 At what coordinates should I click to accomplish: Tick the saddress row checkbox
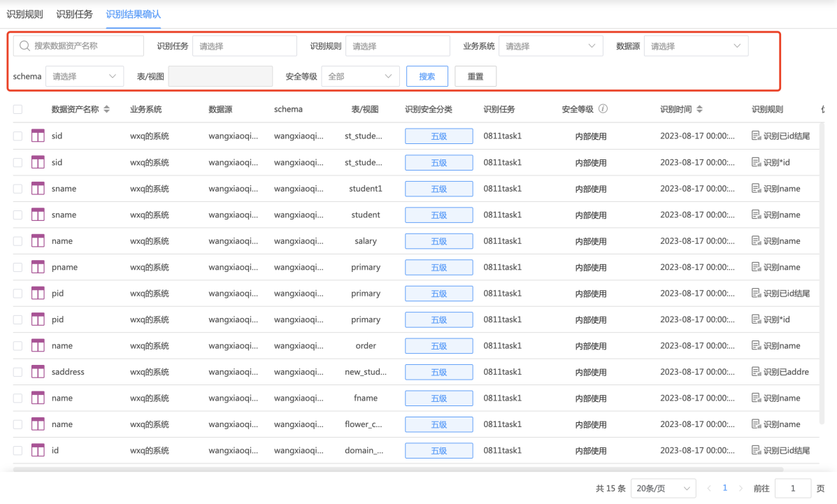click(x=17, y=372)
